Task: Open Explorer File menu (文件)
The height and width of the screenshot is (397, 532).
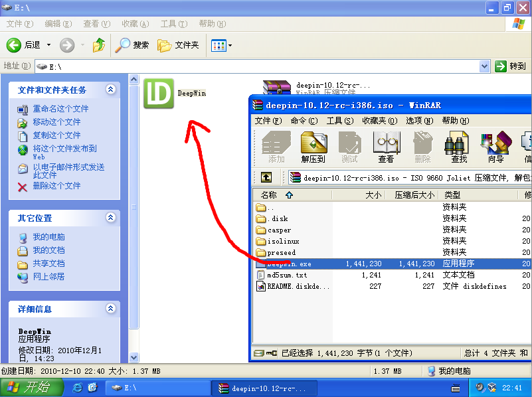Action: click(20, 24)
